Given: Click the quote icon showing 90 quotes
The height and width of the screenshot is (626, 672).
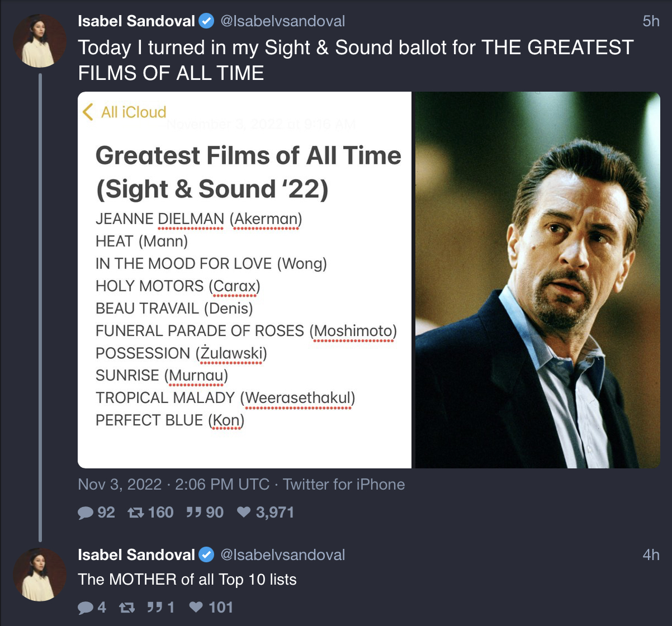Looking at the screenshot, I should 193,513.
